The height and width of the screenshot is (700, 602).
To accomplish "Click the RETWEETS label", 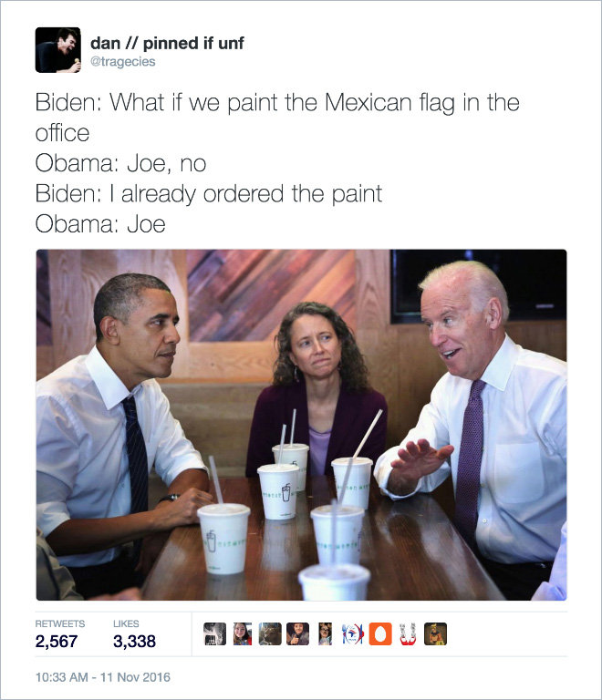I will [60, 623].
